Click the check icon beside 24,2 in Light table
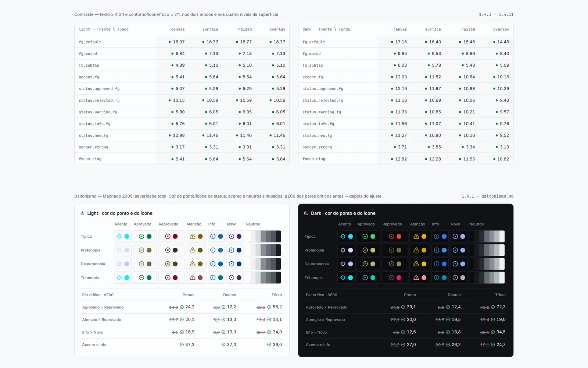This screenshot has height=368, width=588. click(182, 307)
